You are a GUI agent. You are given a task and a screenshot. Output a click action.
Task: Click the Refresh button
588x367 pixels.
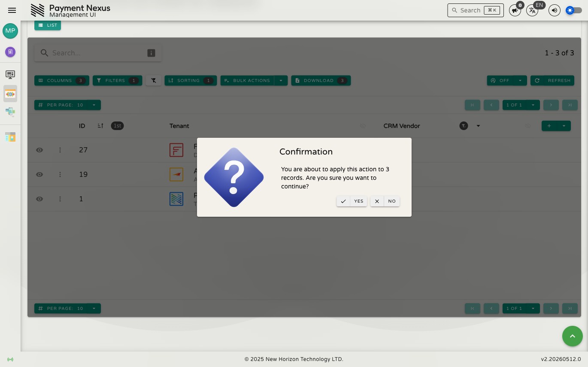click(x=552, y=80)
